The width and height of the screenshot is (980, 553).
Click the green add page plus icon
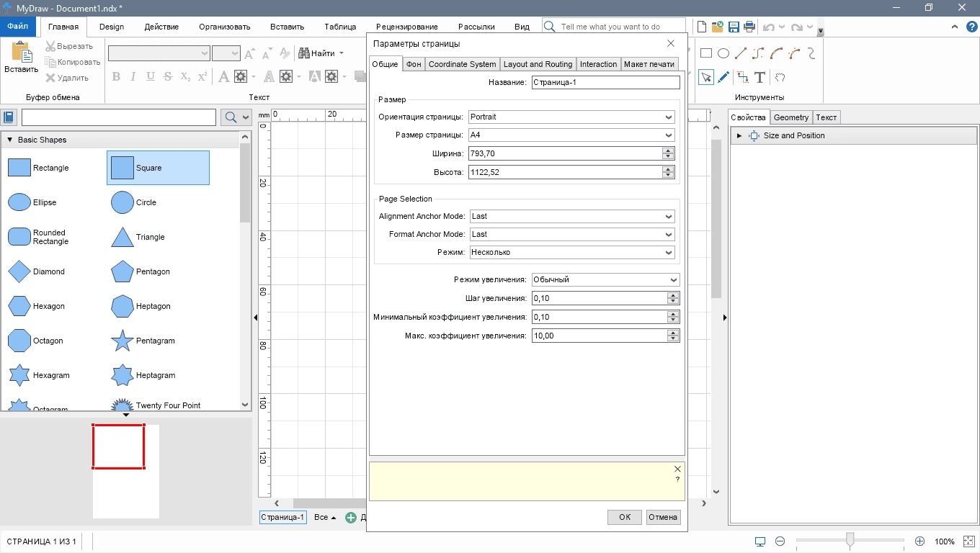351,517
